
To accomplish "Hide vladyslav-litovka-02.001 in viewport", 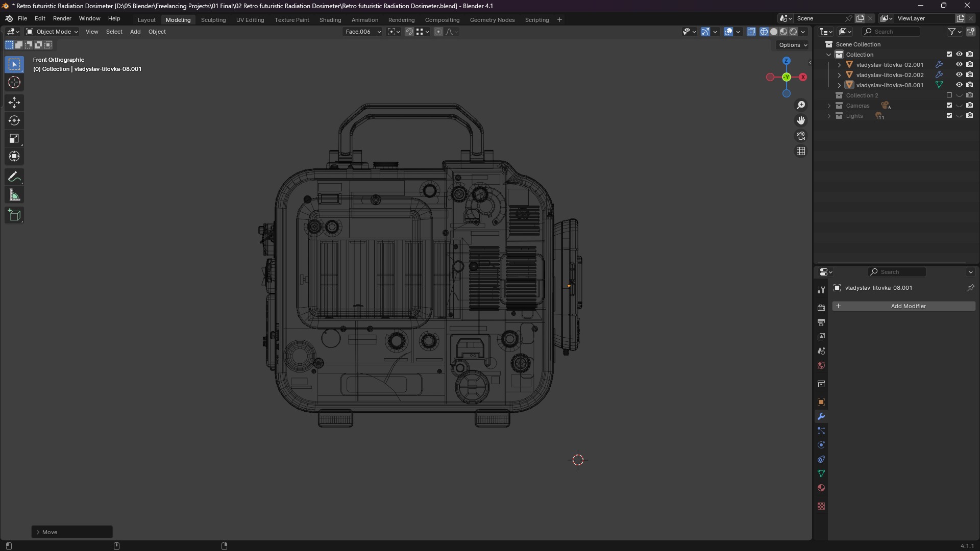I will tap(959, 65).
